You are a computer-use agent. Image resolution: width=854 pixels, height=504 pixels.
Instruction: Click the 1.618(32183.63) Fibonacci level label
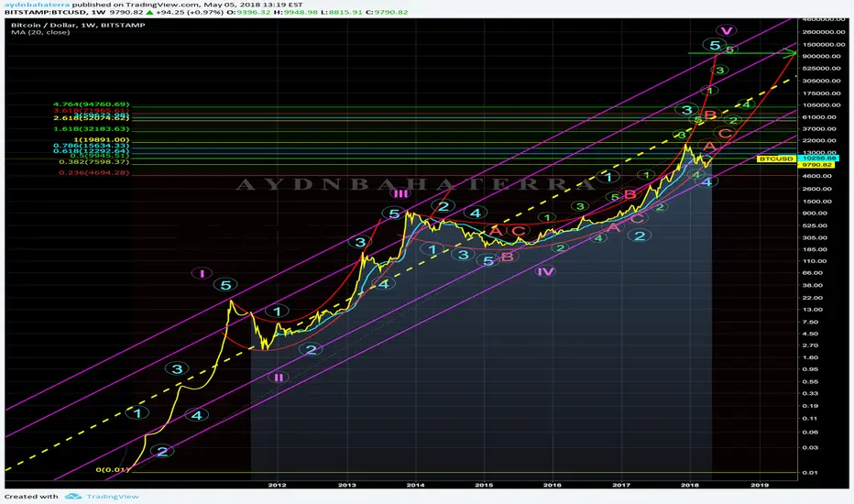[91, 129]
